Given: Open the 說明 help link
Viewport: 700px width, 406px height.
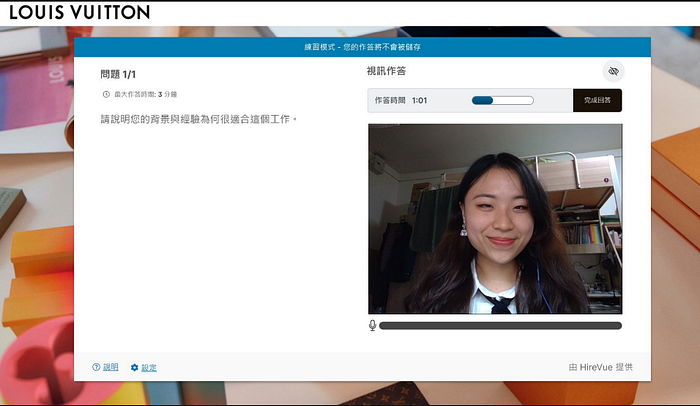Looking at the screenshot, I should coord(111,367).
